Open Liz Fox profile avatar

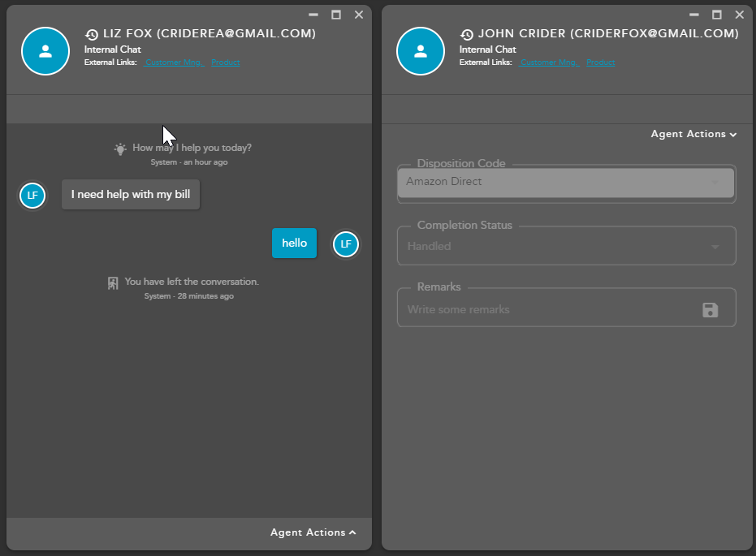(x=45, y=51)
